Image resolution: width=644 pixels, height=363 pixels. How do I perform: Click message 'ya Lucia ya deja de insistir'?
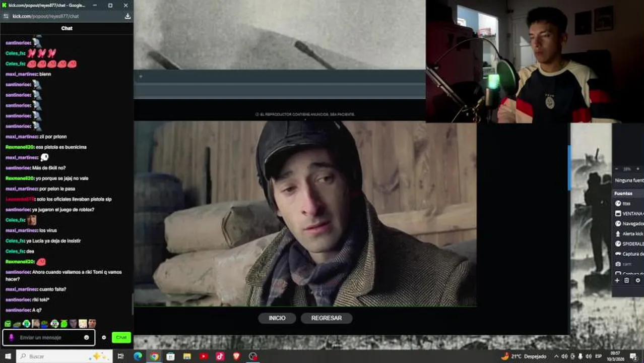click(x=53, y=240)
